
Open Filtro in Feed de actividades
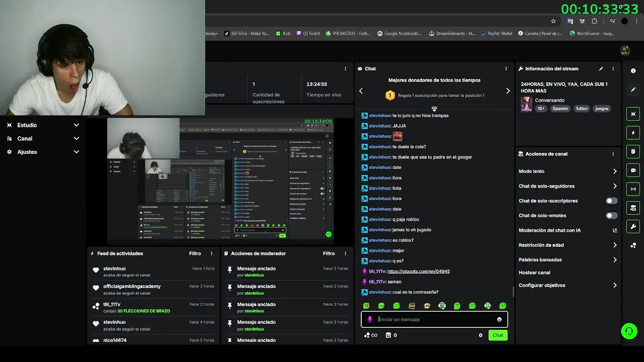[x=195, y=253]
